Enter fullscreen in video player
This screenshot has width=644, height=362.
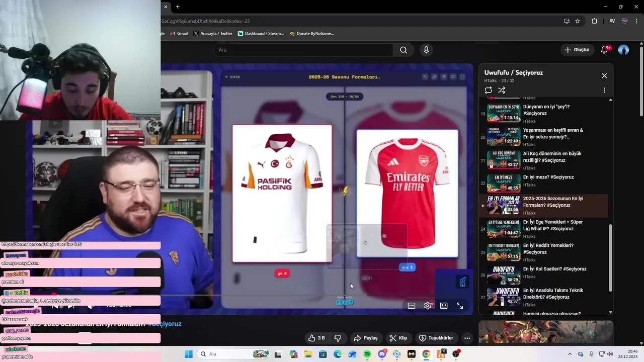[x=460, y=306]
